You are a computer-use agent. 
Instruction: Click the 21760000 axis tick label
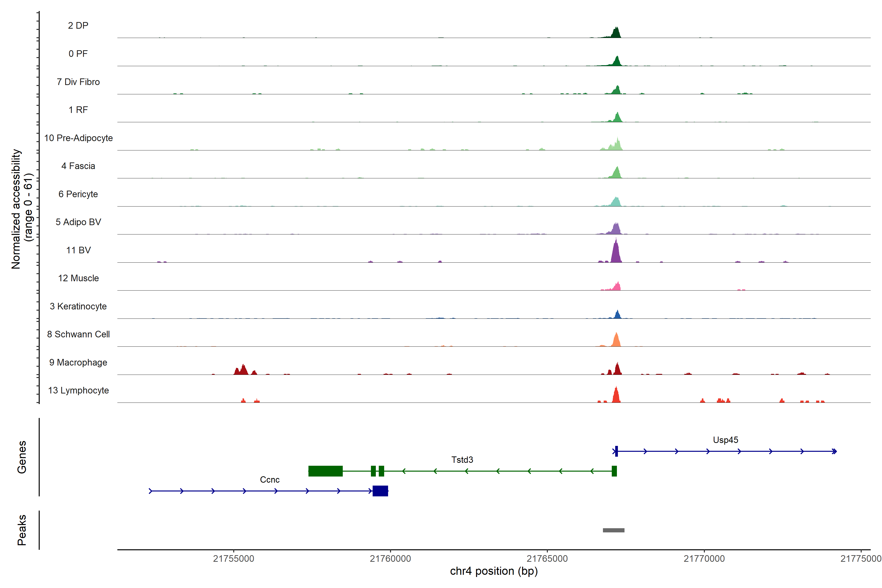coord(390,558)
